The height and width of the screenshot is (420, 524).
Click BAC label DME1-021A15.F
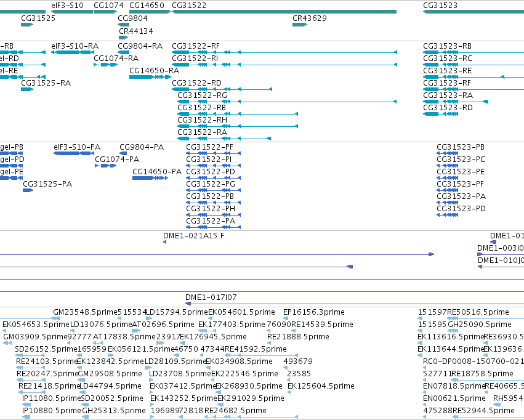coord(193,236)
